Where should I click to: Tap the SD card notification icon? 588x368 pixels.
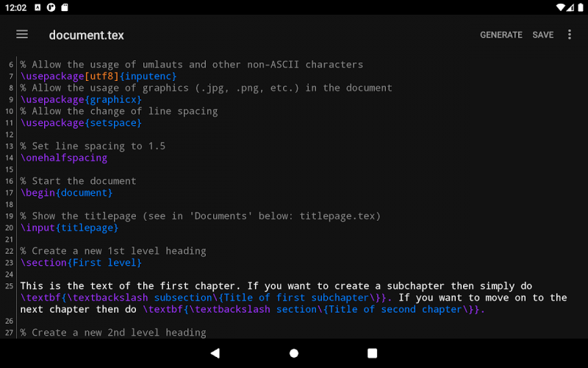pyautogui.click(x=65, y=7)
